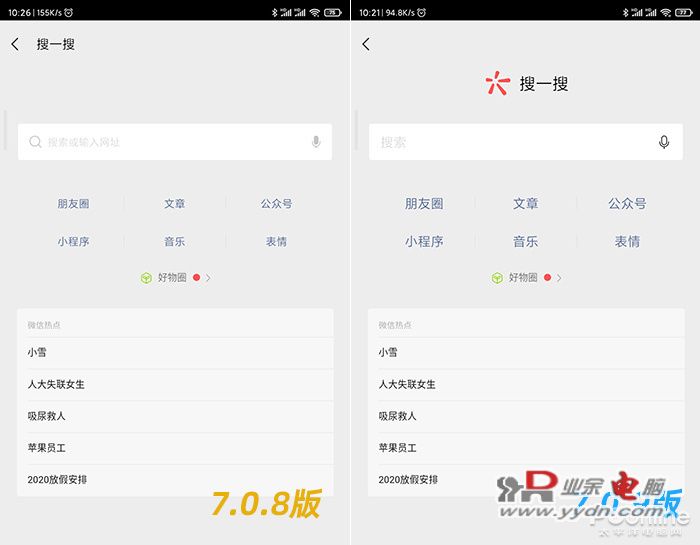Tap battery icon in left status bar
The width and height of the screenshot is (700, 545).
pyautogui.click(x=333, y=12)
